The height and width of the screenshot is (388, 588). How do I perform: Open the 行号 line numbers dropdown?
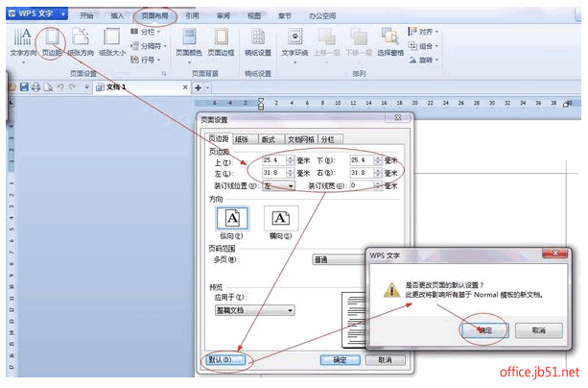tap(146, 60)
